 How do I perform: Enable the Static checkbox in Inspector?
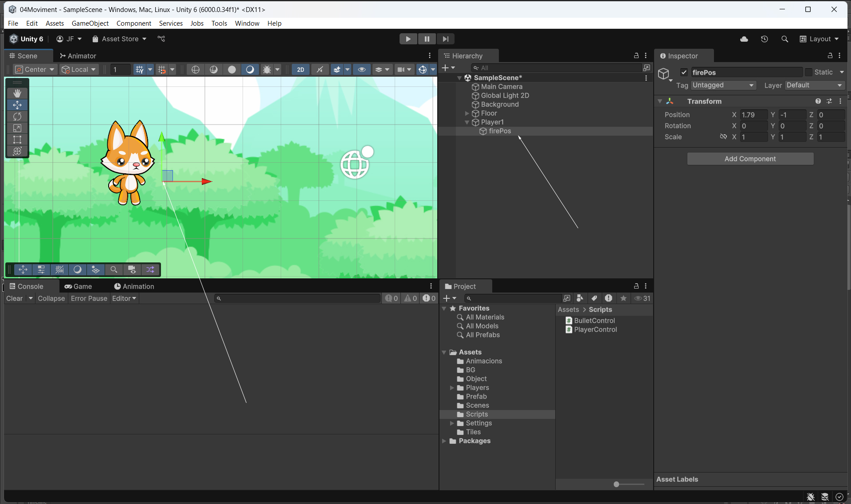tap(808, 72)
